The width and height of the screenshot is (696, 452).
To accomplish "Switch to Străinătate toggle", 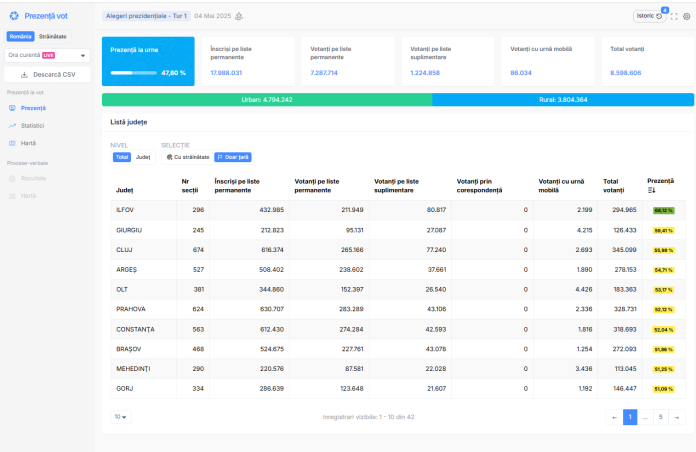I will [x=53, y=36].
